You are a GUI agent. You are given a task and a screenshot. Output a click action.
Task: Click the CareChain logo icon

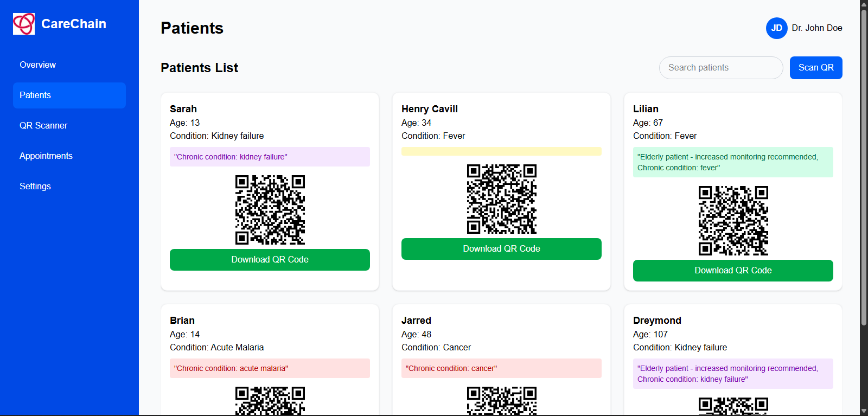tap(24, 24)
